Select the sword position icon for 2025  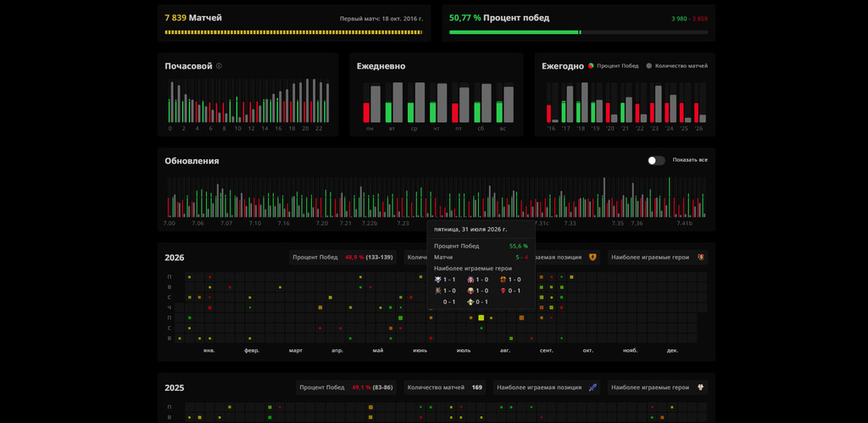[x=593, y=387]
